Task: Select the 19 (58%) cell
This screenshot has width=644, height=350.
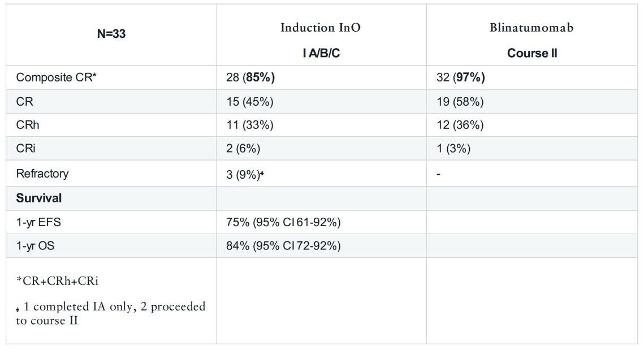Action: [x=460, y=102]
